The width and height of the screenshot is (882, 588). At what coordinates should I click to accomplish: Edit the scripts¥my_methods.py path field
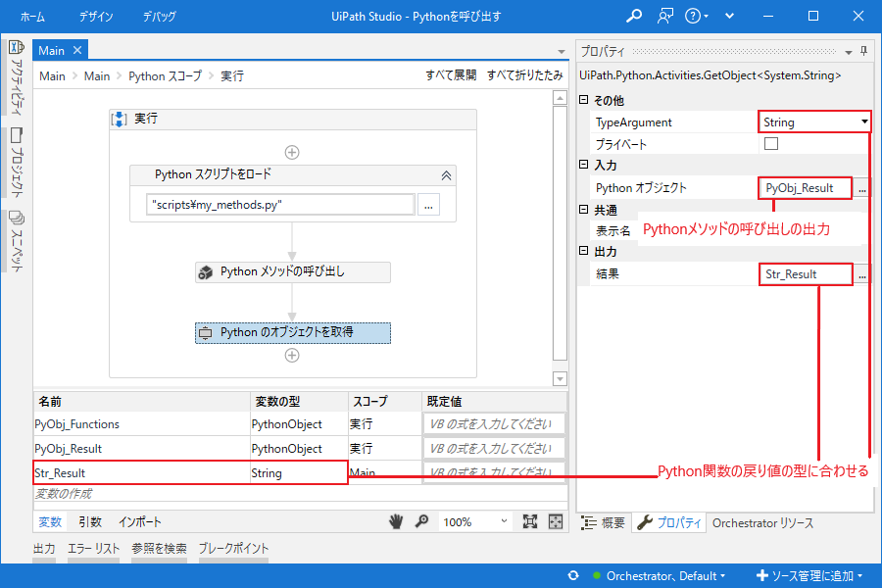tap(280, 204)
